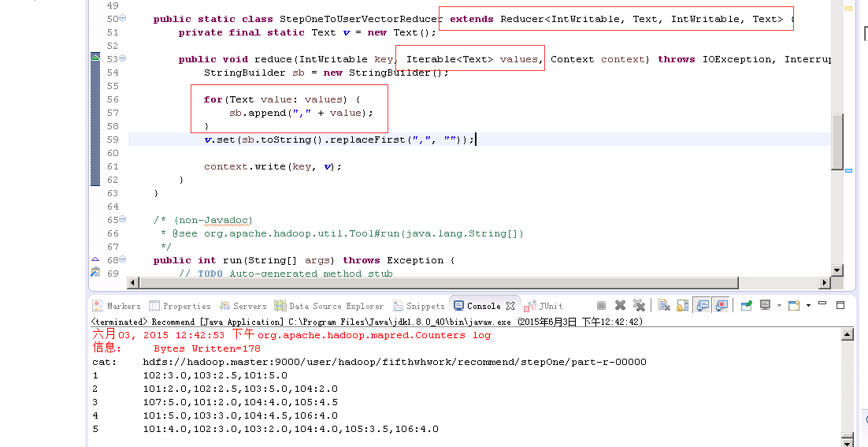Click the Open Console icon
Image resolution: width=868 pixels, height=447 pixels.
(x=795, y=305)
